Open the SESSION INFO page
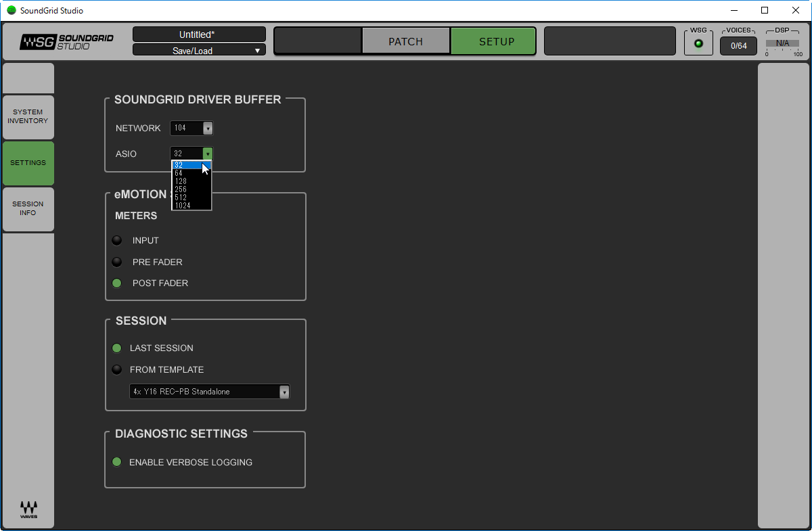Viewport: 812px width, 531px height. (28, 208)
